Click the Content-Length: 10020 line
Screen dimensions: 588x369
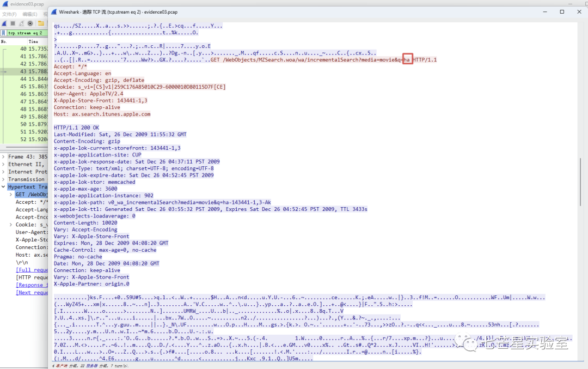pos(85,222)
